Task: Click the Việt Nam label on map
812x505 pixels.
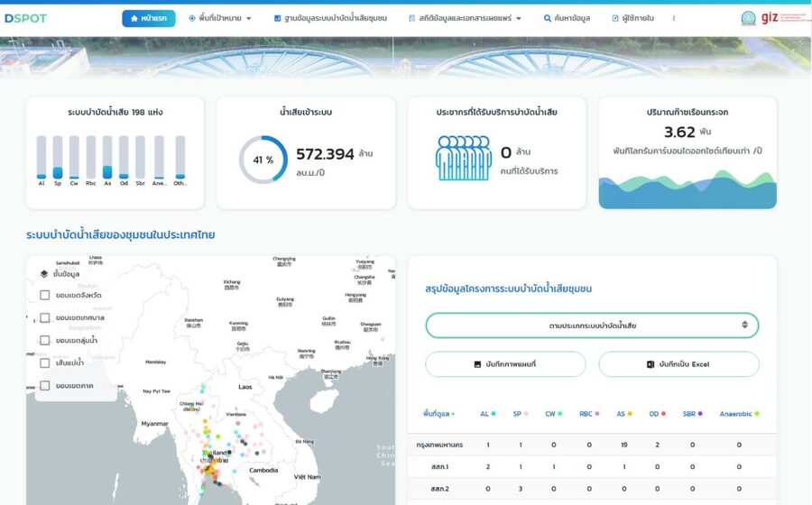Action: 307,477
